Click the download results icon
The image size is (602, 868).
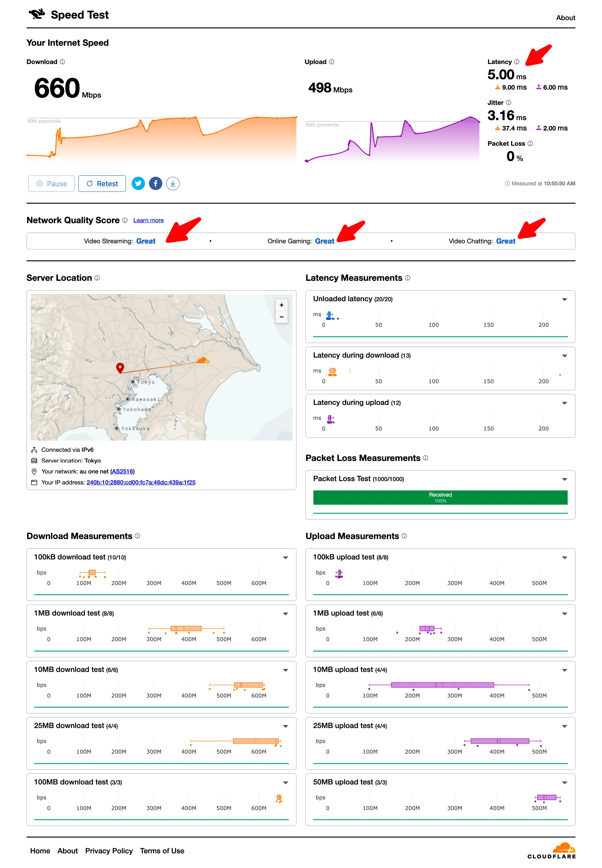[x=173, y=184]
